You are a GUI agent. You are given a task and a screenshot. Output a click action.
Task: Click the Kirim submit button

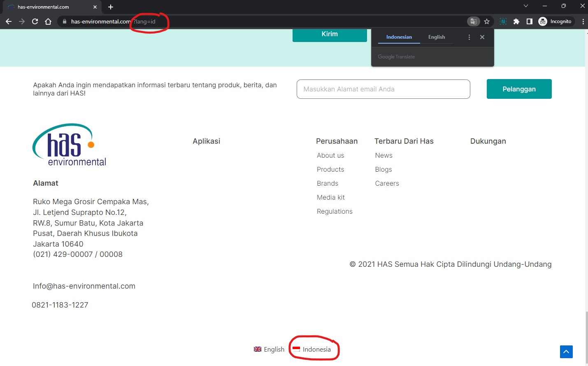tap(330, 35)
